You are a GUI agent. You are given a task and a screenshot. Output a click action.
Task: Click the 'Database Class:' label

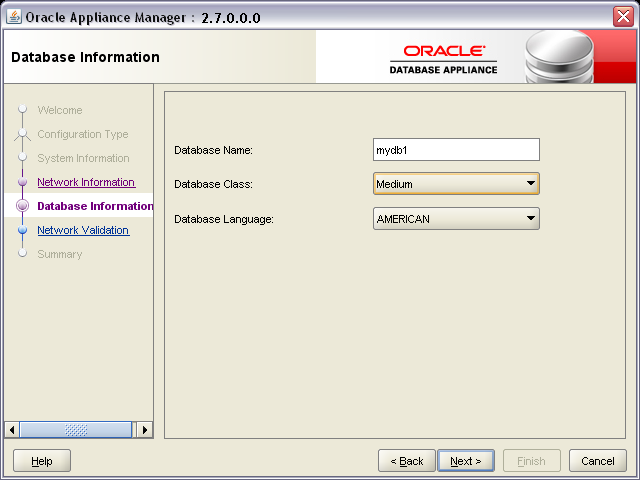(x=213, y=184)
